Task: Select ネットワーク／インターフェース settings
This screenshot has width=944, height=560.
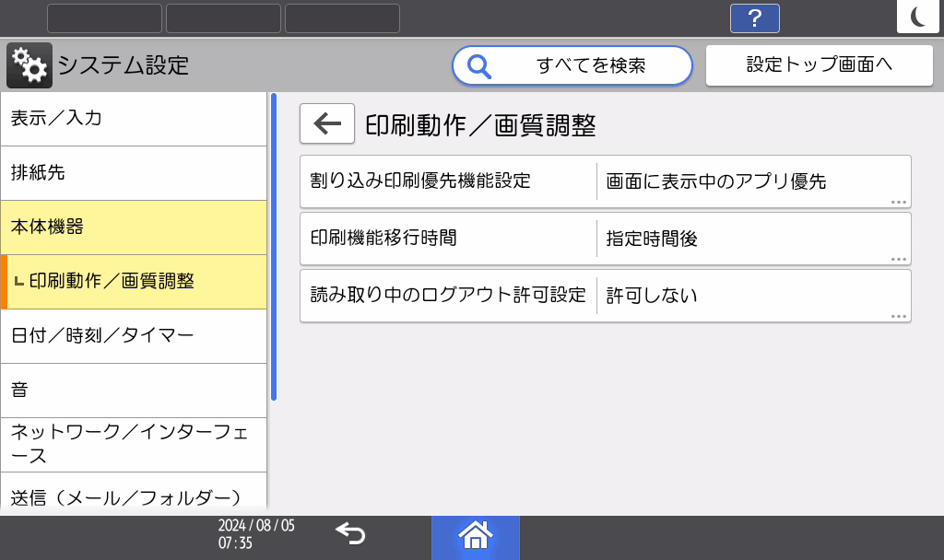Action: [x=134, y=444]
